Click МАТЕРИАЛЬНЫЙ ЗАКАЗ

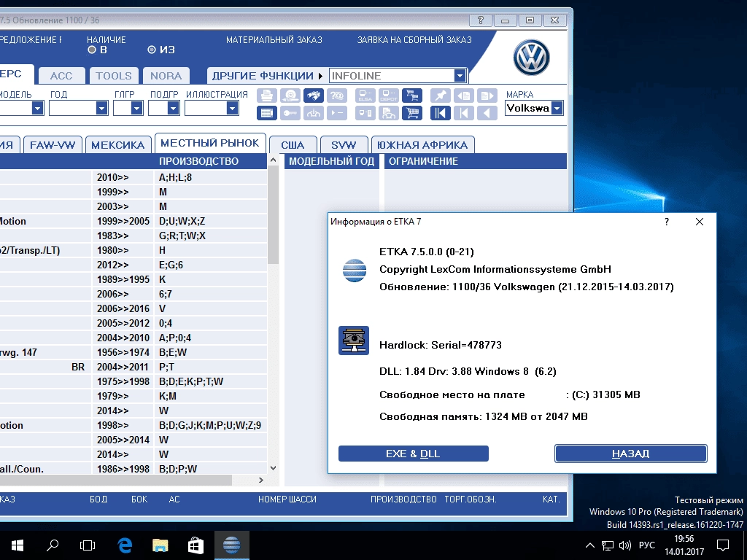274,40
